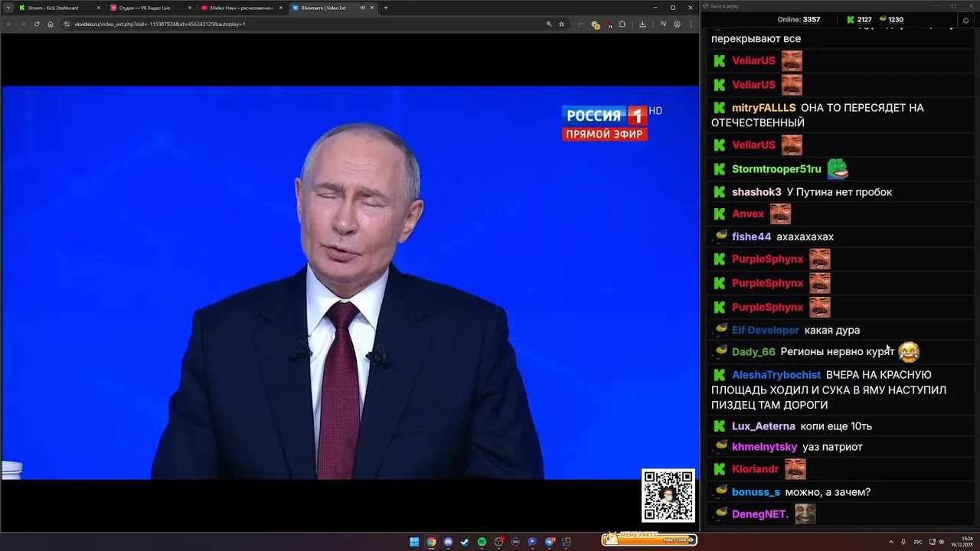The image size is (980, 551).
Task: Show Chrome downloads
Action: click(x=642, y=24)
